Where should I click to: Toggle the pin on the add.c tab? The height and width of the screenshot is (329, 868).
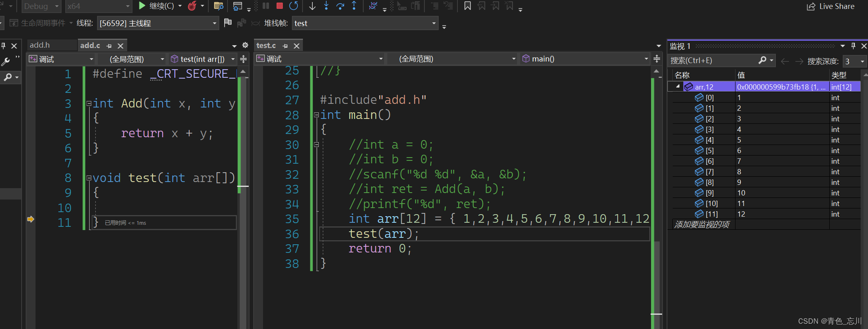click(x=109, y=46)
